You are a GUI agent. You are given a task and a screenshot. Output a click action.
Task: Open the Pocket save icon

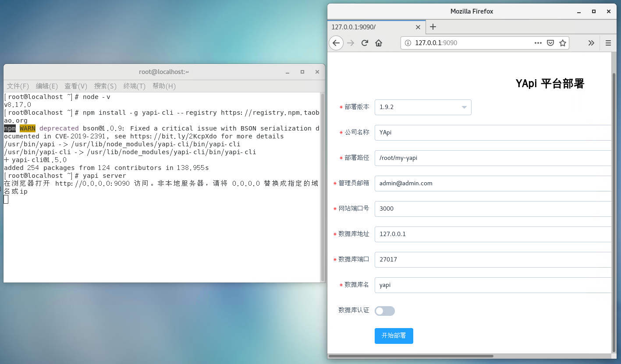550,43
